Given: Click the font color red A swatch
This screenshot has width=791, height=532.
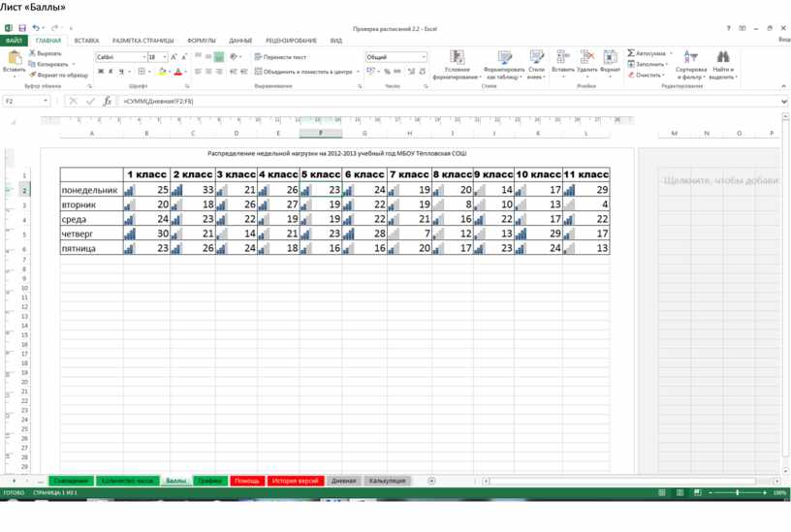Looking at the screenshot, I should [x=177, y=72].
